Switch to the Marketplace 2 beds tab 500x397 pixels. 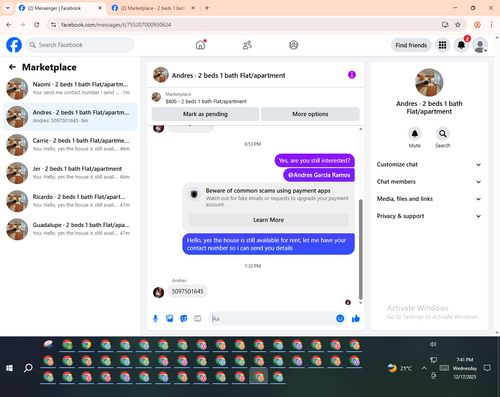tap(154, 8)
